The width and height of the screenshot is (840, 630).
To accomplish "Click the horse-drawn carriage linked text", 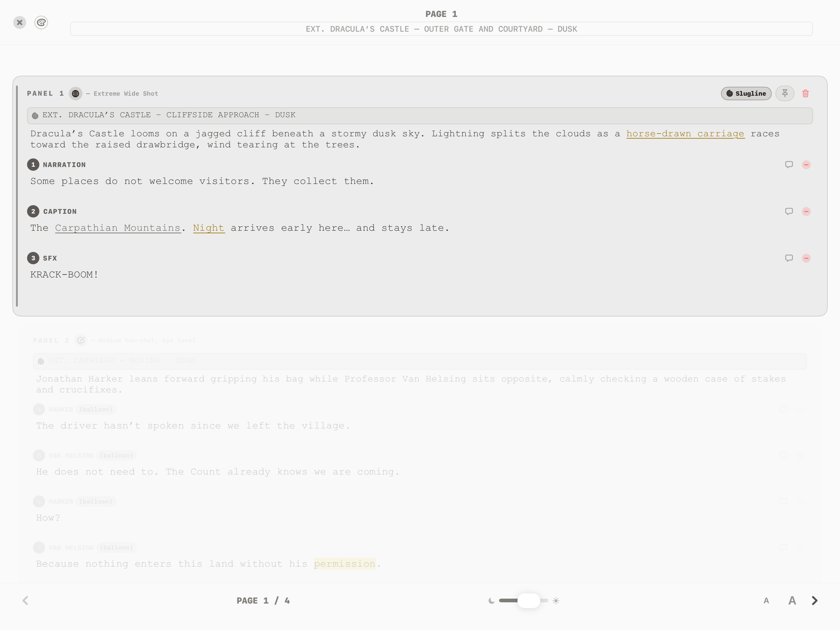I will [x=685, y=134].
